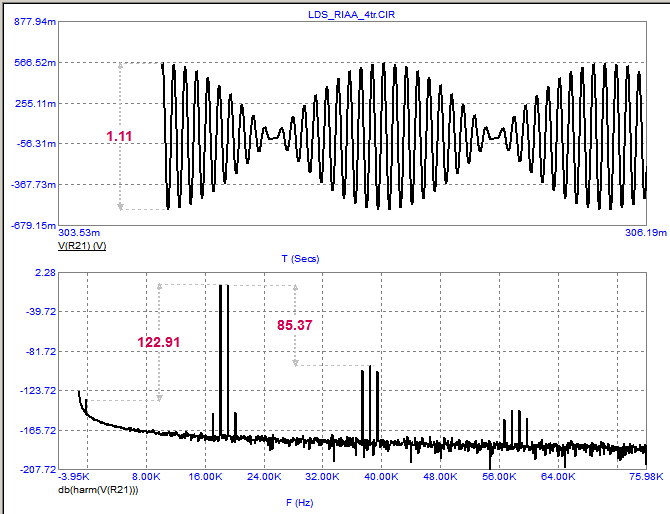Click the -3.95K frequency axis value

click(73, 476)
